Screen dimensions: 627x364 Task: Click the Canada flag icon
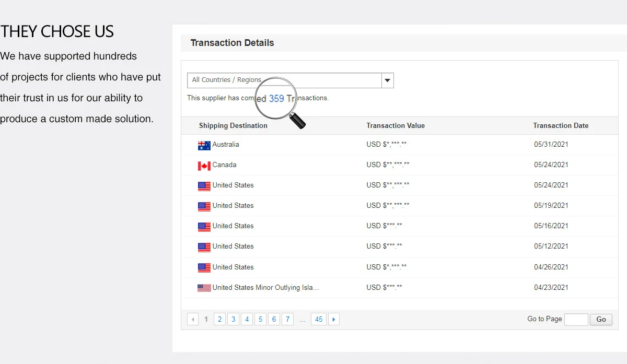pyautogui.click(x=204, y=166)
